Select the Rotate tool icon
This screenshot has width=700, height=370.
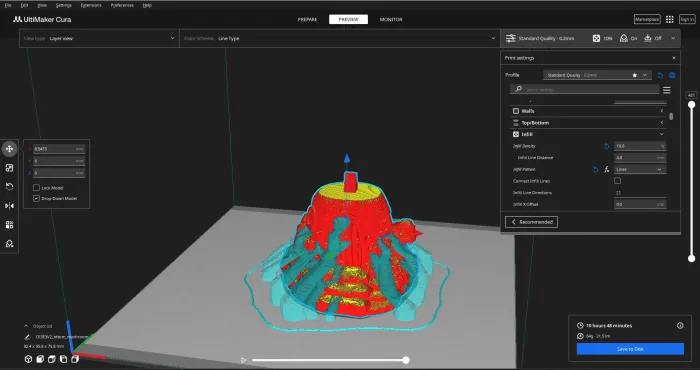pyautogui.click(x=9, y=187)
